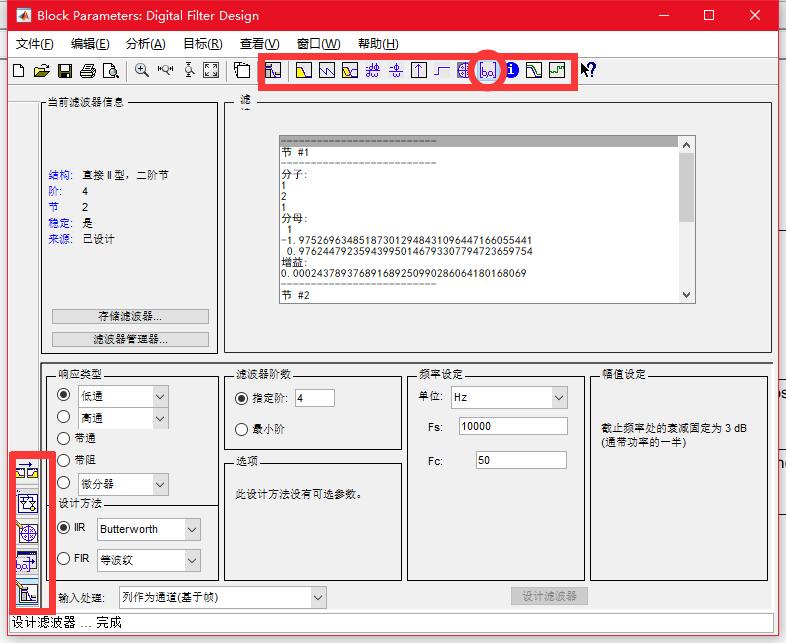786x643 pixels.
Task: Click the coefficients list scrollbar thumb
Action: tap(687, 187)
